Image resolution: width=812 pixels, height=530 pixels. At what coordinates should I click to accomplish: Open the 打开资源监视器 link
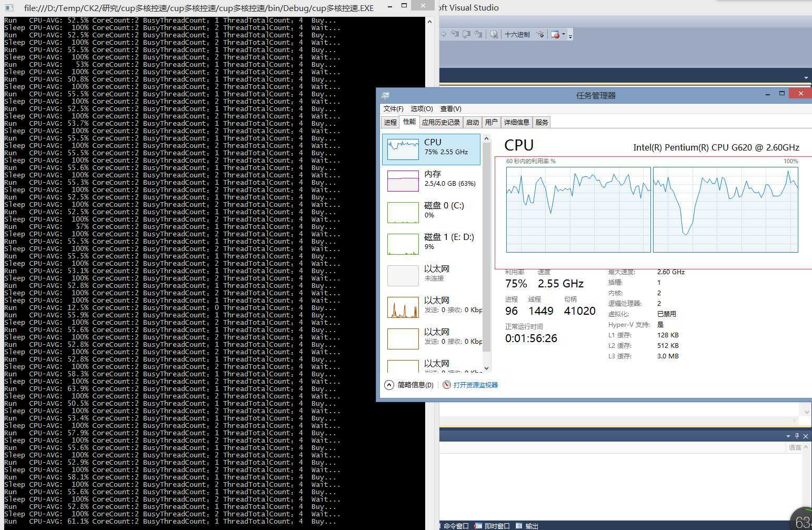coord(475,385)
